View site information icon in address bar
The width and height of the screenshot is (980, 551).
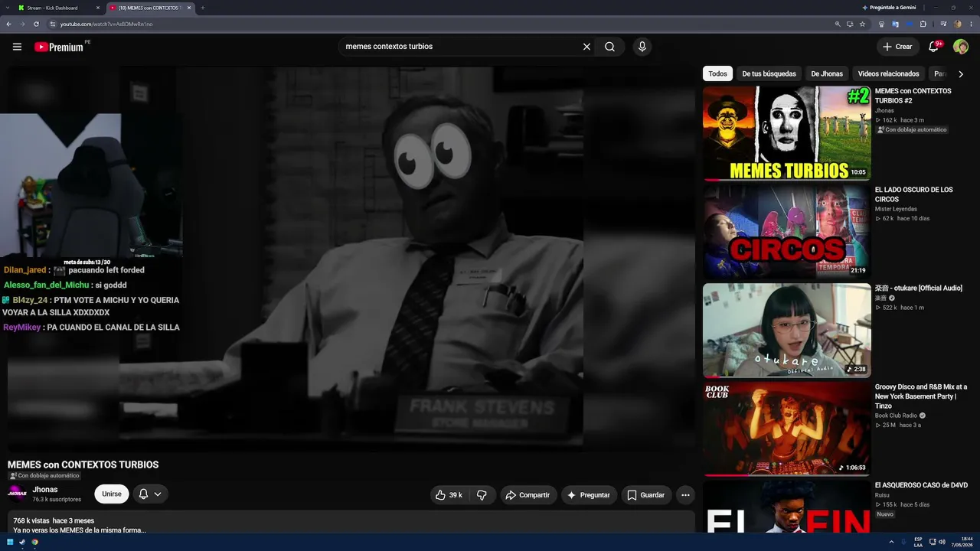click(x=53, y=24)
